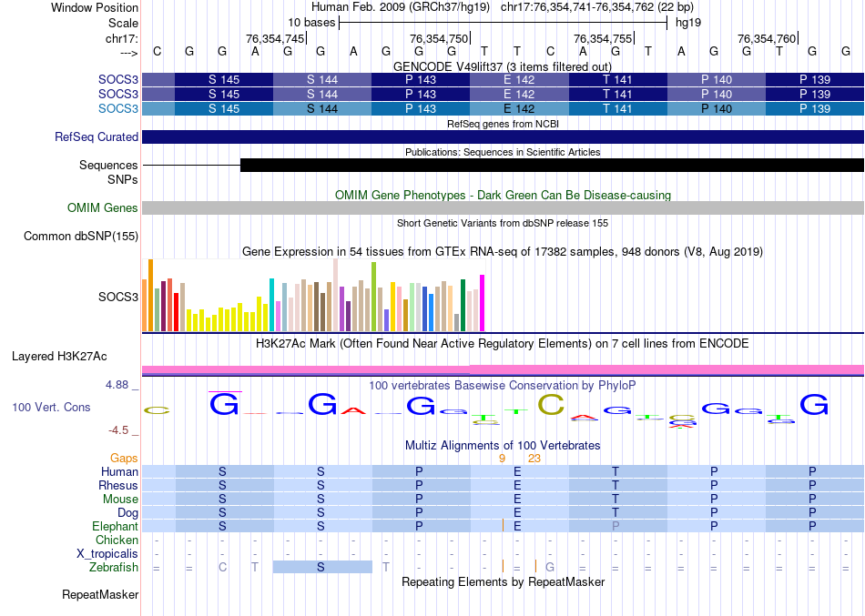Click the '-4.5' conservation axis value
The image size is (865, 616).
[x=118, y=430]
